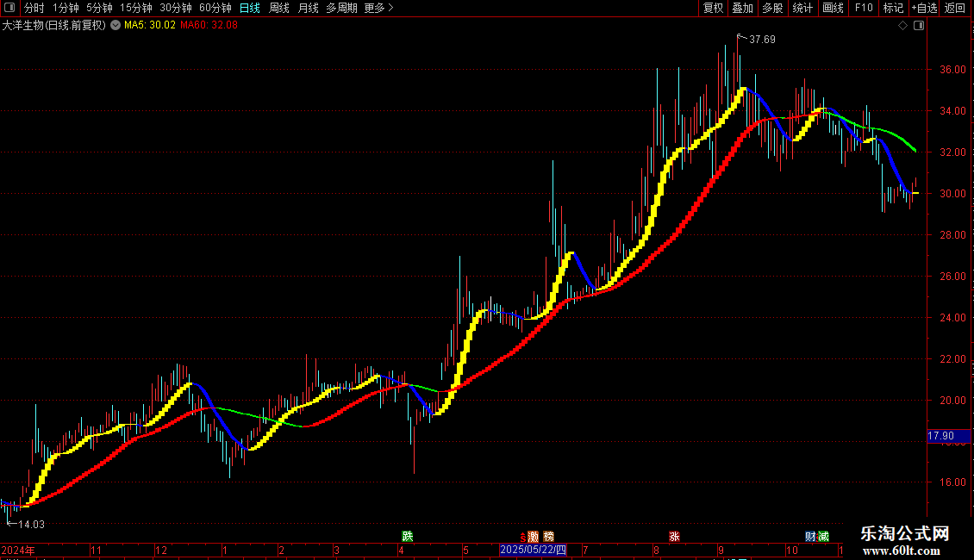Click the 2025/05/22/四 date label
974x560 pixels.
click(533, 550)
